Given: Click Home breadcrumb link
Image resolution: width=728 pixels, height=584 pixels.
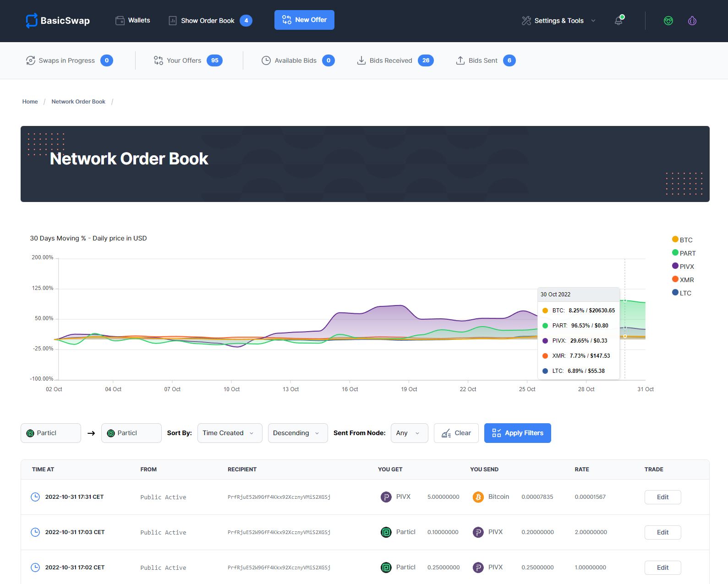Looking at the screenshot, I should tap(30, 102).
